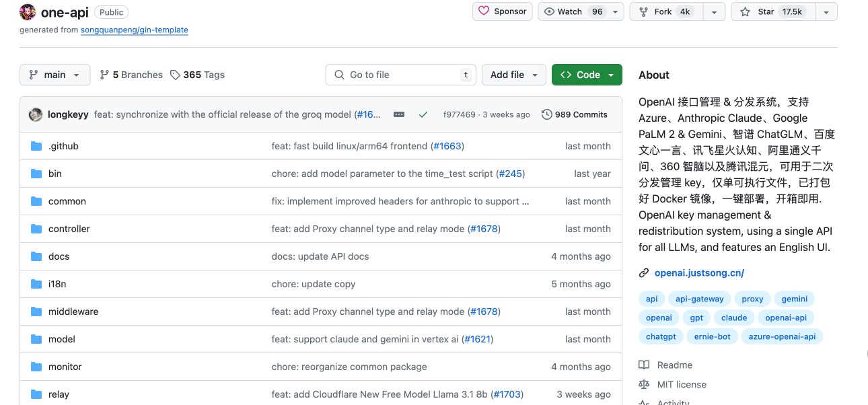Select the azure-openai-api topic tag
Screen dimensions: 868x405
pyautogui.click(x=782, y=336)
